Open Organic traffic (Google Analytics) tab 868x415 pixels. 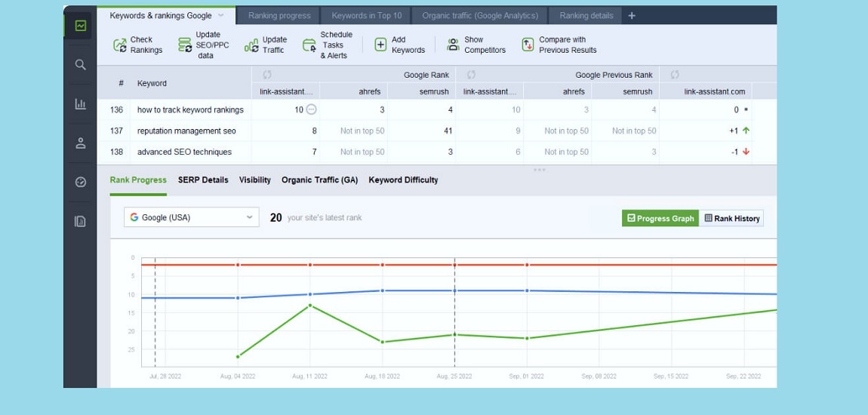point(480,16)
